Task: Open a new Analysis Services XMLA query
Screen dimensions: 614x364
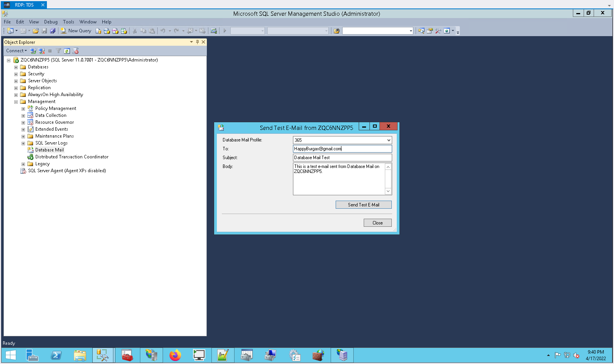Action: point(124,31)
